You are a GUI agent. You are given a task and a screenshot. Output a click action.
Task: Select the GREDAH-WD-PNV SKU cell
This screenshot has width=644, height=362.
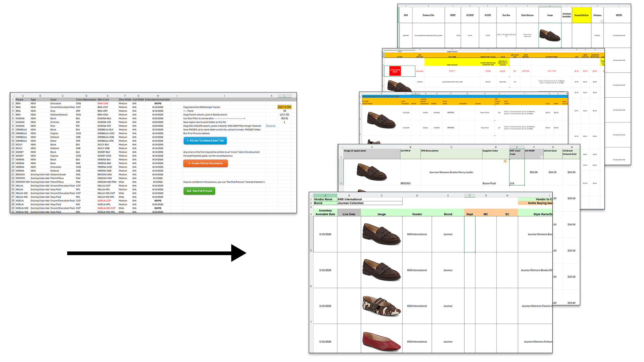coord(108,182)
